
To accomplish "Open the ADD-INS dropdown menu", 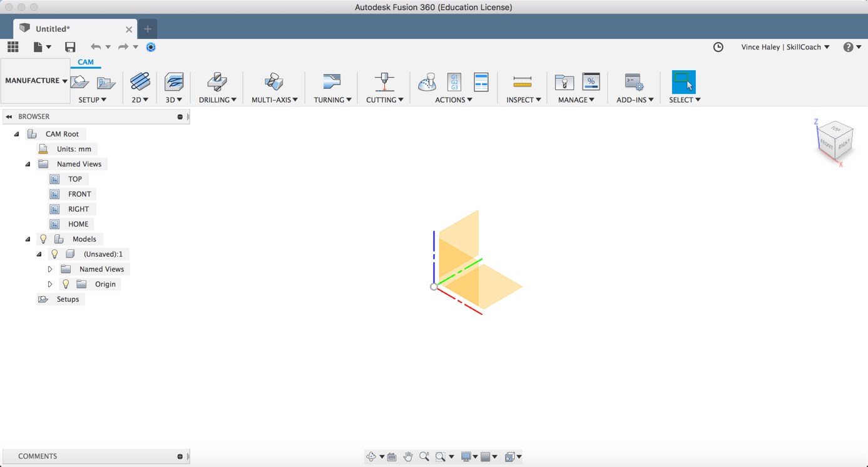I will [635, 100].
